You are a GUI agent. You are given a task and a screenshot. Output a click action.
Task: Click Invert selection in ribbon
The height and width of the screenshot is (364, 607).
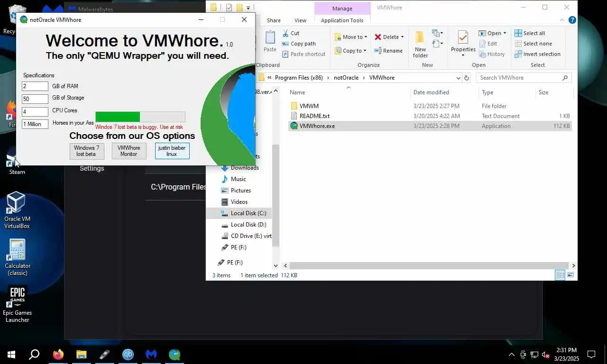click(x=537, y=54)
